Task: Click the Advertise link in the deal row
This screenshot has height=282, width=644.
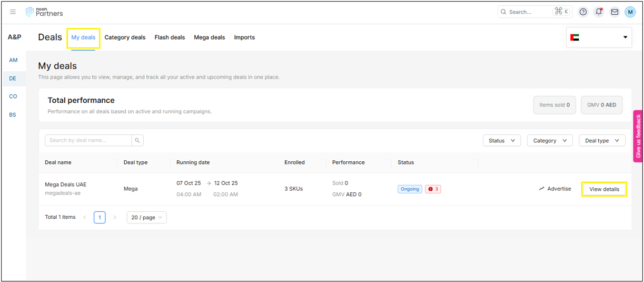Action: [x=555, y=189]
